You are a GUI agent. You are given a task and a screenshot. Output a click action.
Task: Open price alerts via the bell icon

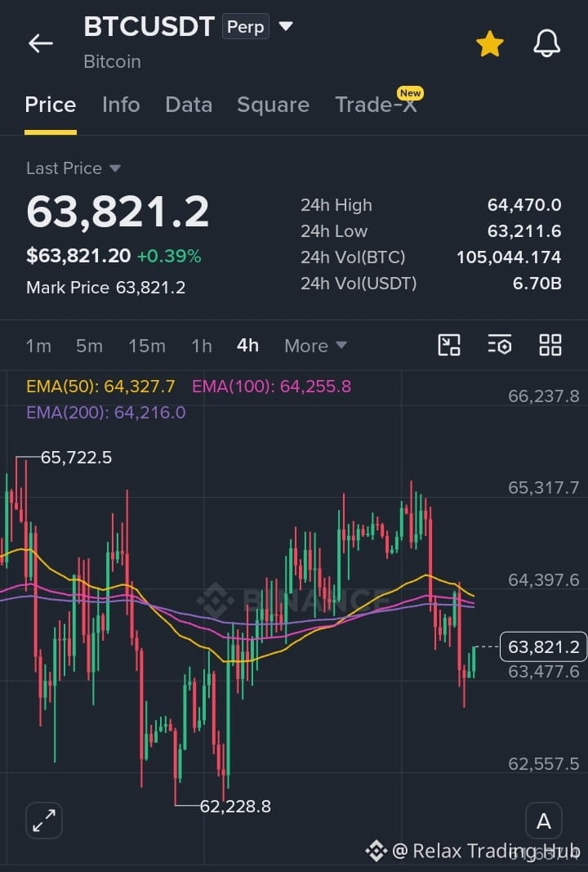pos(547,43)
